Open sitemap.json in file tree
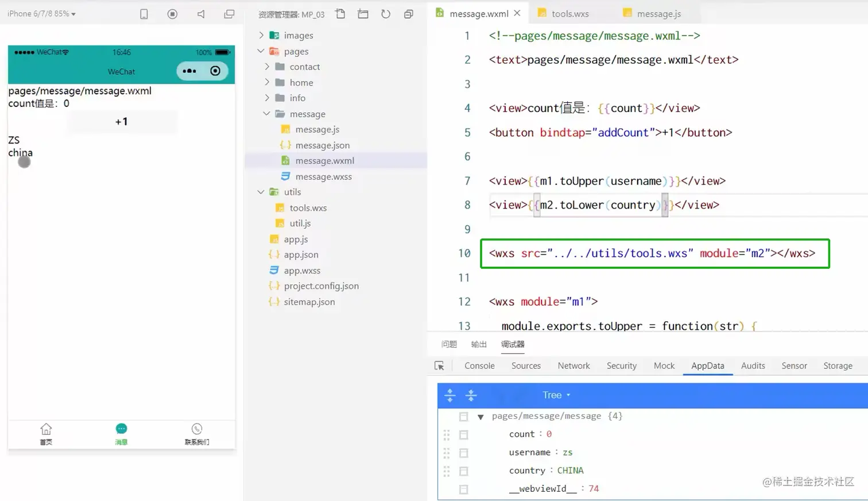Viewport: 868px width, 501px height. (x=309, y=302)
